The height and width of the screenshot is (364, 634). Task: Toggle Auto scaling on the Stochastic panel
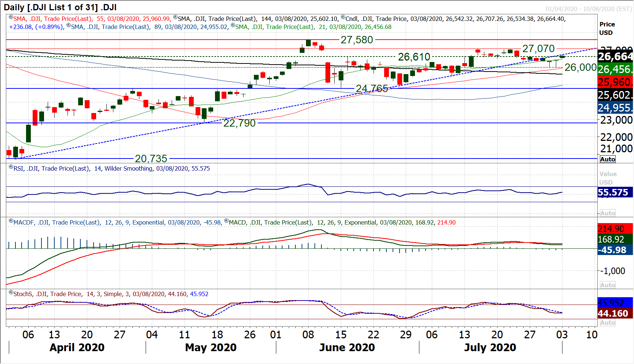coord(608,323)
